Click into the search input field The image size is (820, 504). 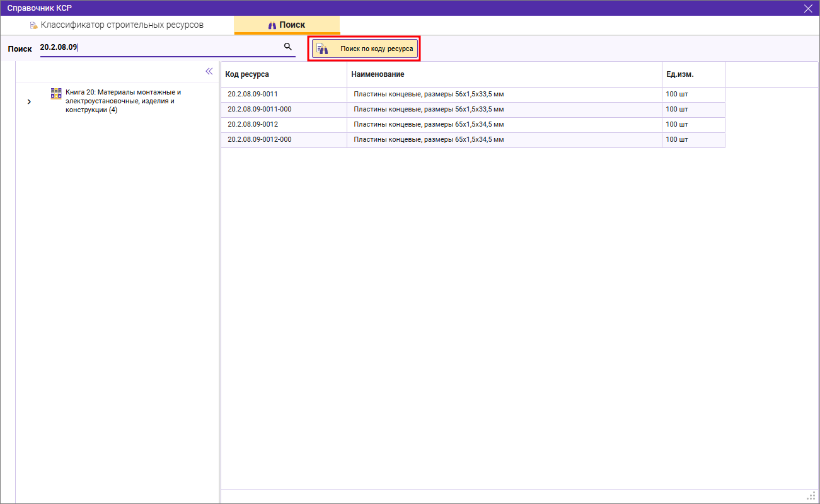[x=158, y=47]
